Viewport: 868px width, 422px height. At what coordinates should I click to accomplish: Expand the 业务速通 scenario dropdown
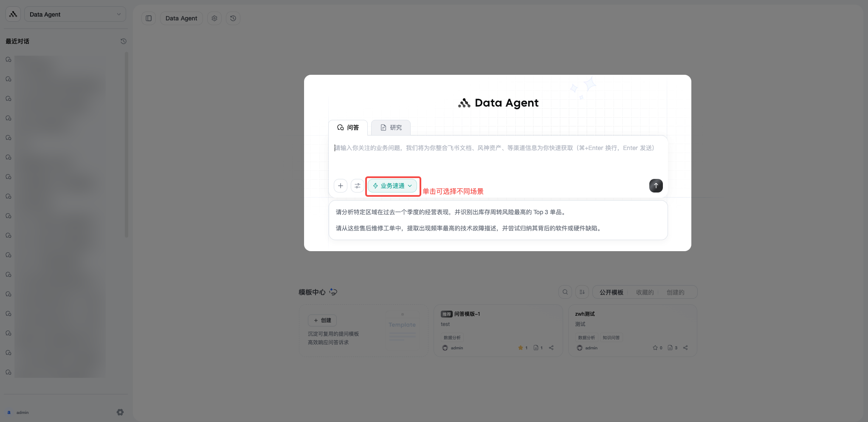pyautogui.click(x=392, y=186)
